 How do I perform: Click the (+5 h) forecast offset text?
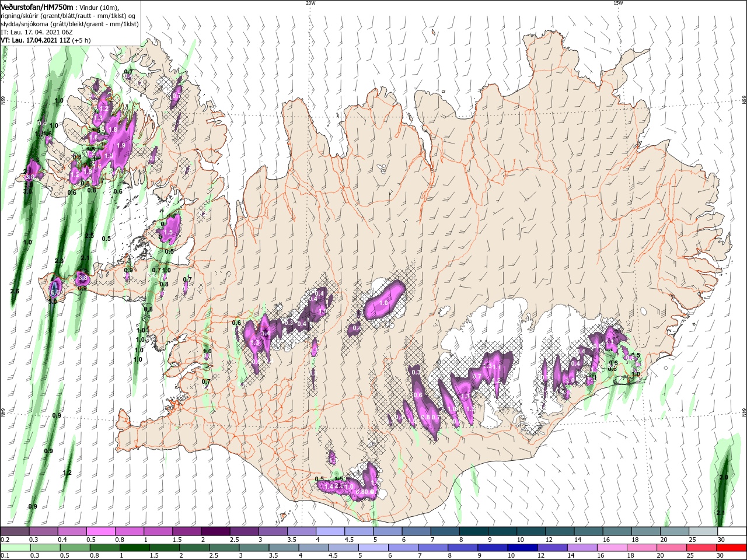click(x=82, y=40)
